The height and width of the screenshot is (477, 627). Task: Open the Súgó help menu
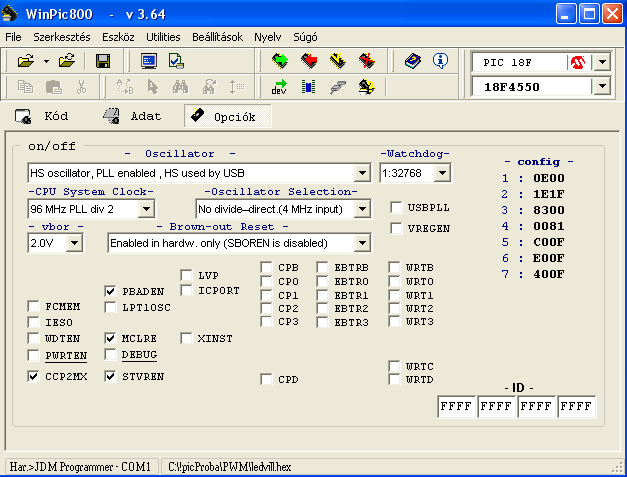point(305,37)
